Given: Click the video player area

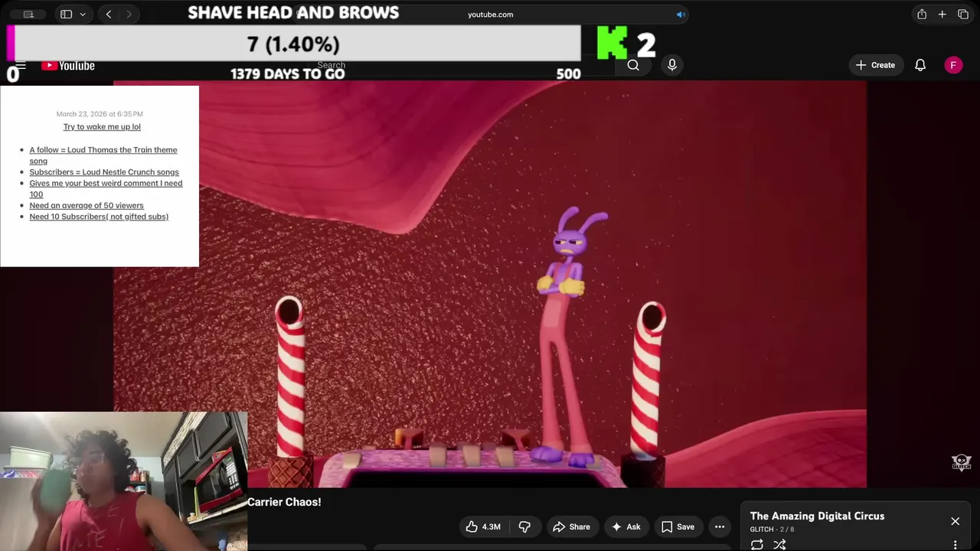Looking at the screenshot, I should (490, 284).
